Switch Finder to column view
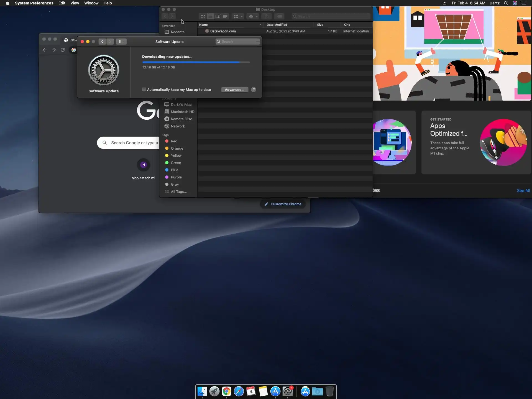Screen dimensions: 532x399 [x=218, y=16]
